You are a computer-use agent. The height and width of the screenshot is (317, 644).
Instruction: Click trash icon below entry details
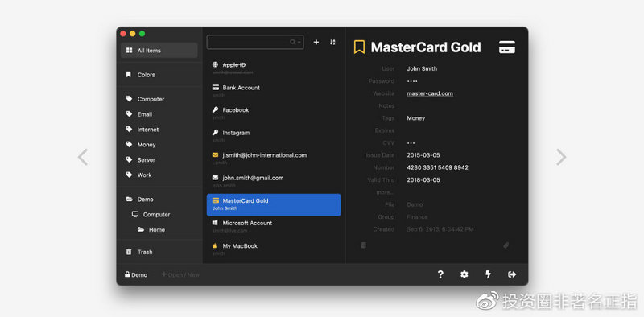click(x=363, y=245)
